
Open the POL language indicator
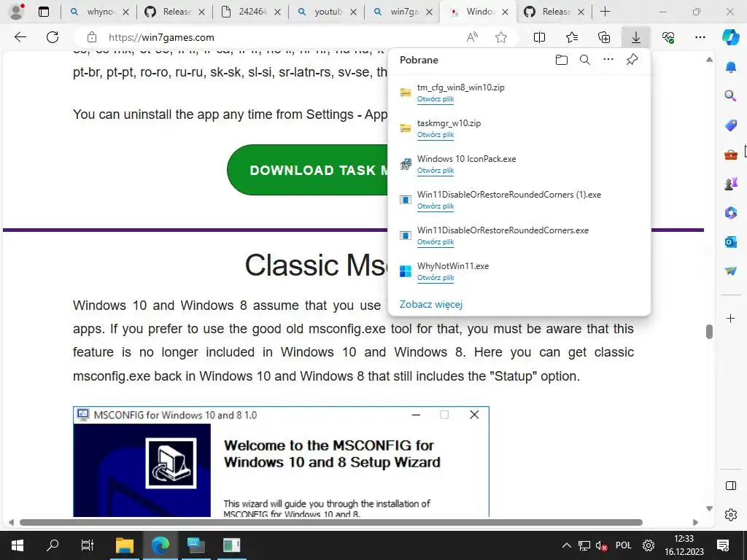623,545
